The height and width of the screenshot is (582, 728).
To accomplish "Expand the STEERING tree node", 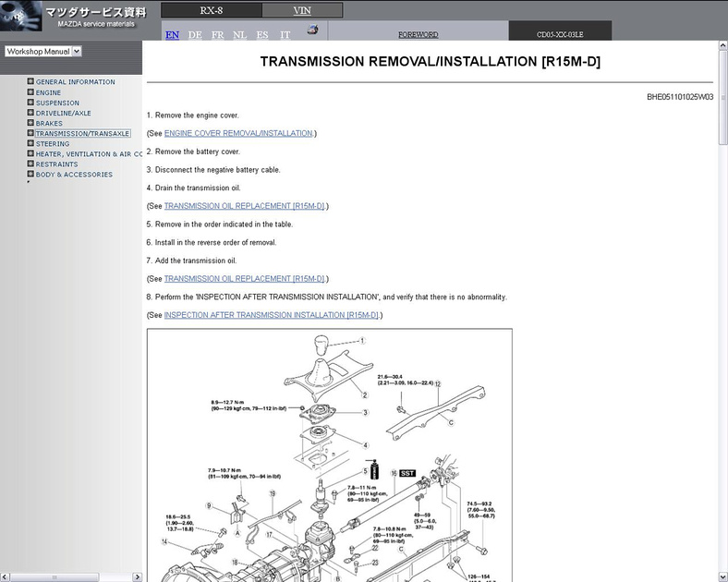I will click(x=30, y=143).
